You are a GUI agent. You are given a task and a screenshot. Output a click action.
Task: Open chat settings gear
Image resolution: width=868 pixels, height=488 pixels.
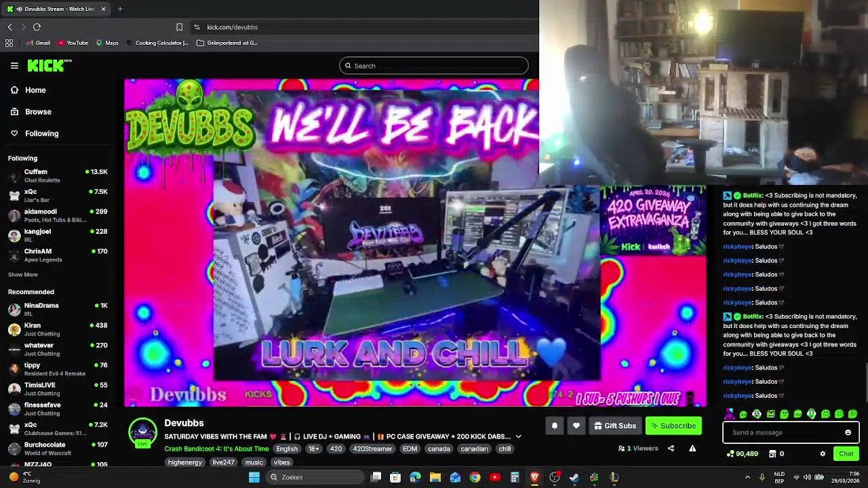tap(823, 453)
